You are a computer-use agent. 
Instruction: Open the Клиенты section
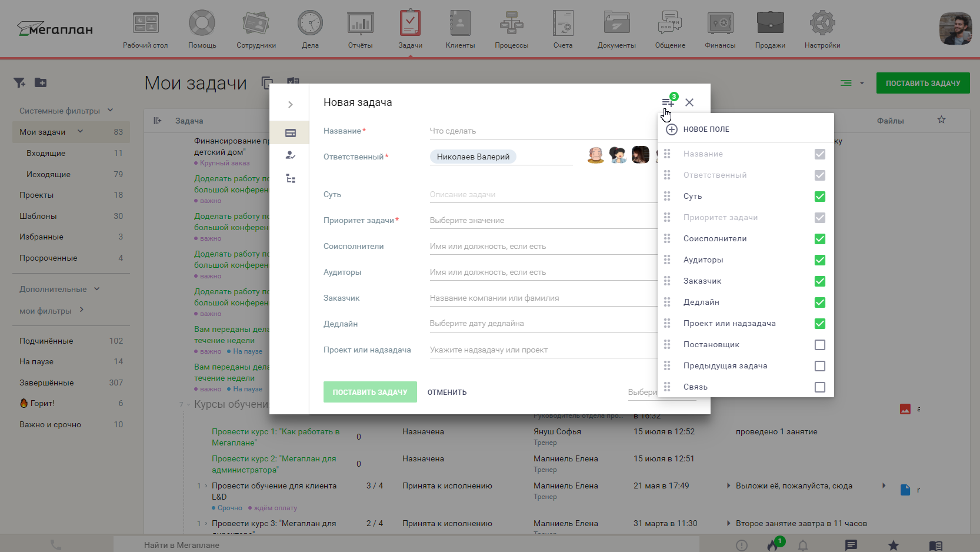tap(460, 29)
